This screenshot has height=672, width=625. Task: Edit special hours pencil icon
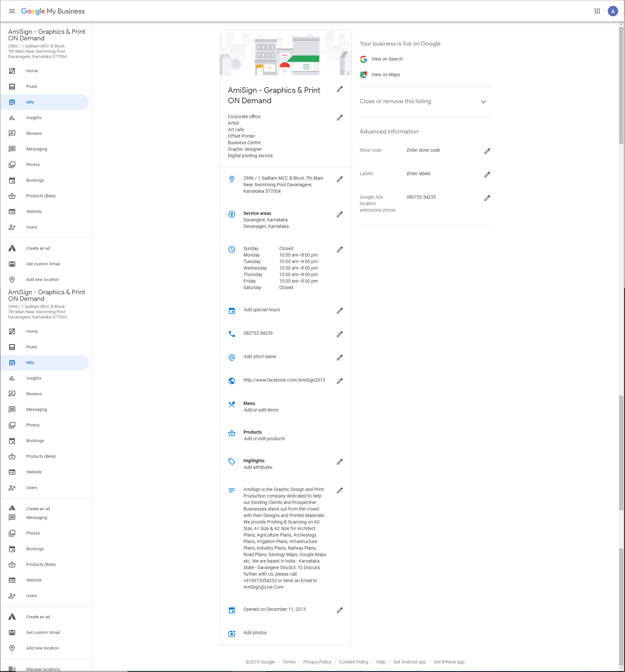coord(340,311)
